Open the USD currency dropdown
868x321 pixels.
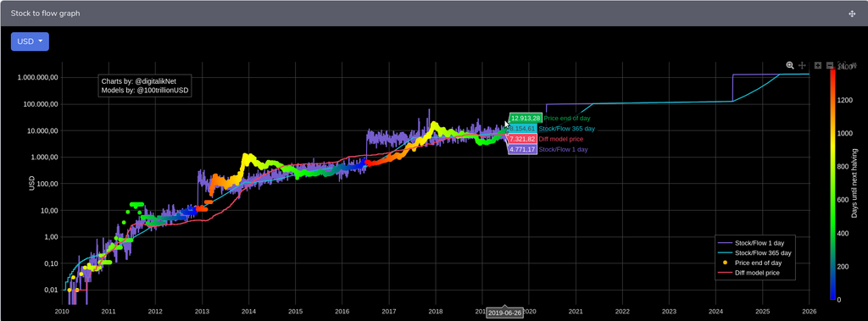click(30, 42)
